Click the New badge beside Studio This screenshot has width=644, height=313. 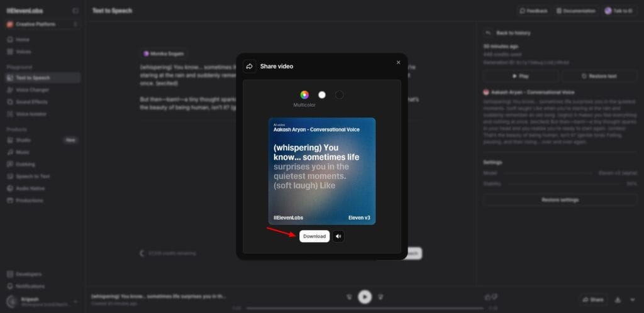point(70,140)
